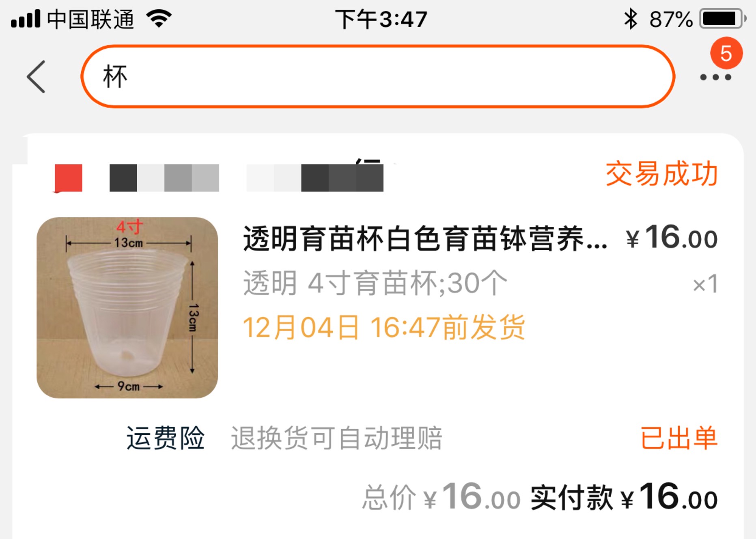Tap the back arrow icon

coord(36,77)
